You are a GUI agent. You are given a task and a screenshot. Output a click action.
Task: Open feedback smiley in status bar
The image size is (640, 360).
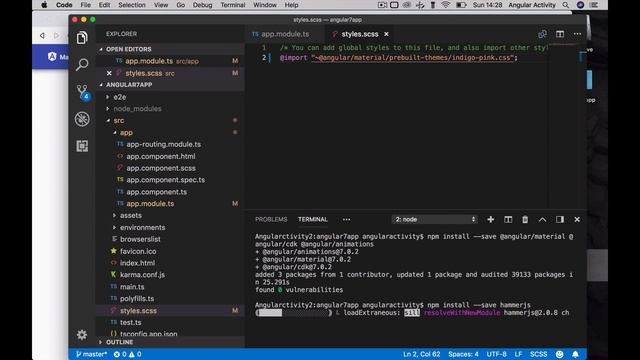(x=560, y=354)
